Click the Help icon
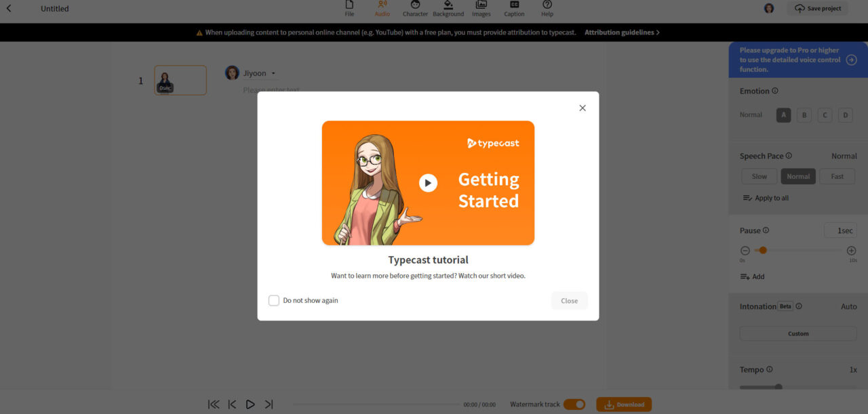 click(x=547, y=9)
